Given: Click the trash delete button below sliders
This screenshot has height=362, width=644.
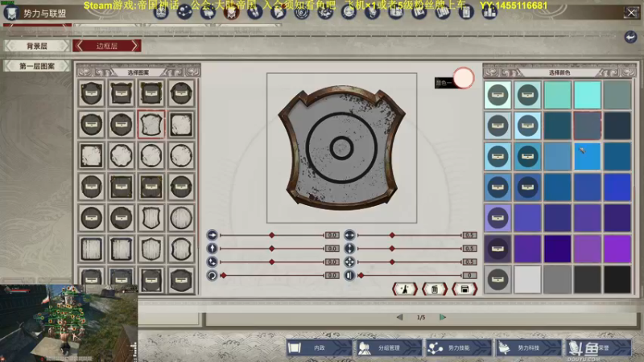Looking at the screenshot, I should (435, 290).
